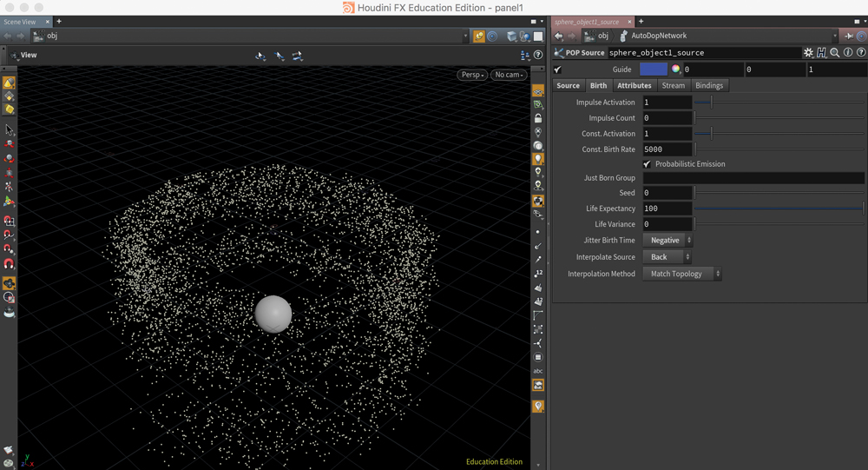Disable Probabilistic Emission checkbox
868x470 pixels.
coord(647,164)
